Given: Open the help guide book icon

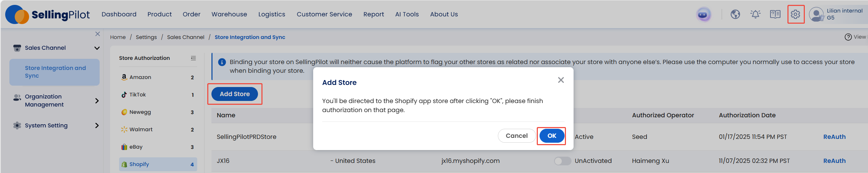Looking at the screenshot, I should pyautogui.click(x=775, y=14).
